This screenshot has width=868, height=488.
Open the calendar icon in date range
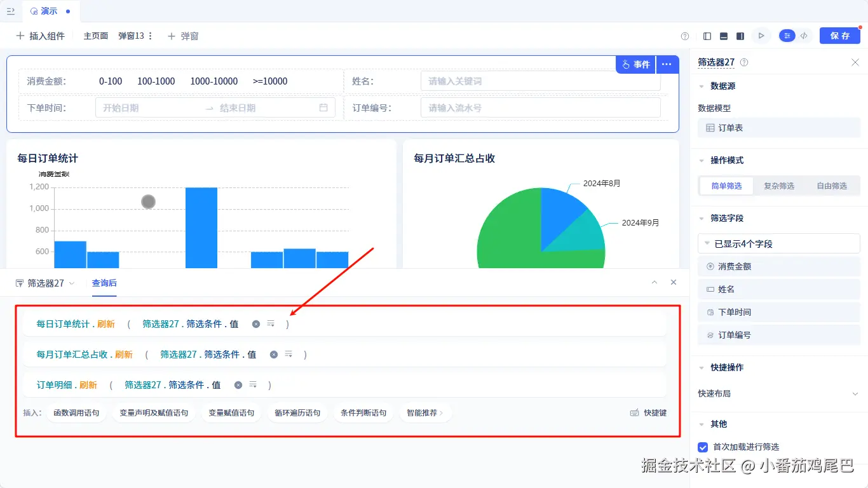pyautogui.click(x=323, y=108)
